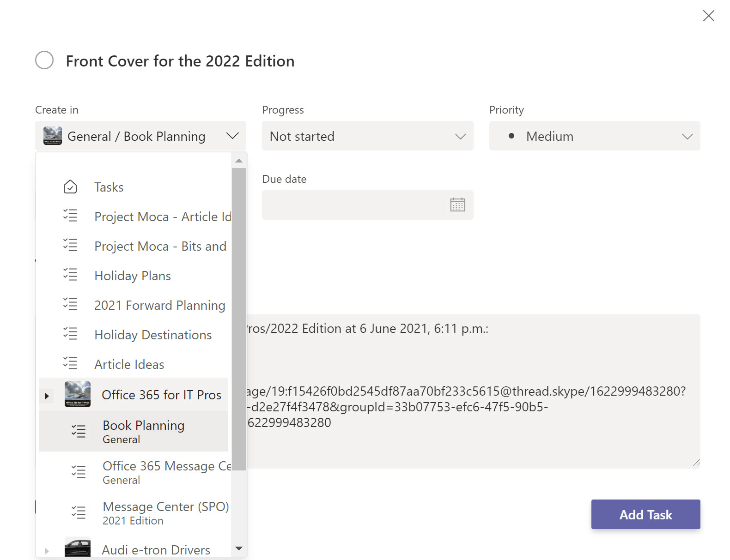Viewport: 730px width, 560px height.
Task: Click the Office 365 for IT Pros team thumbnail
Action: click(78, 394)
